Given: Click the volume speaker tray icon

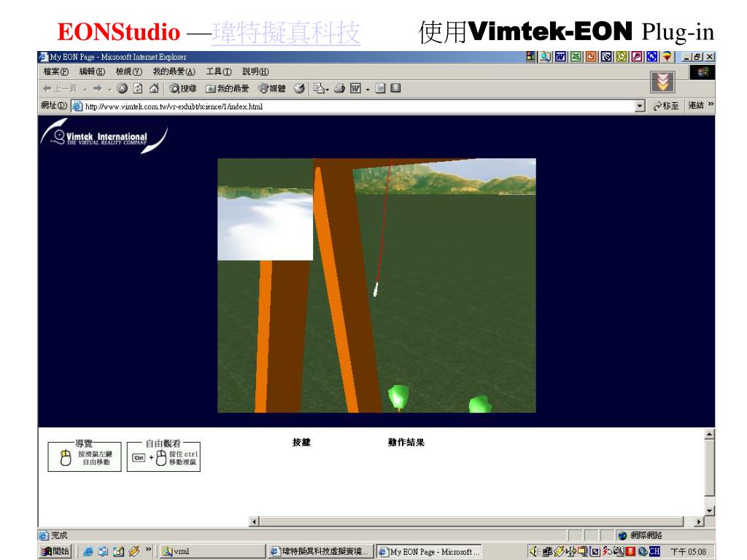Looking at the screenshot, I should click(x=533, y=551).
